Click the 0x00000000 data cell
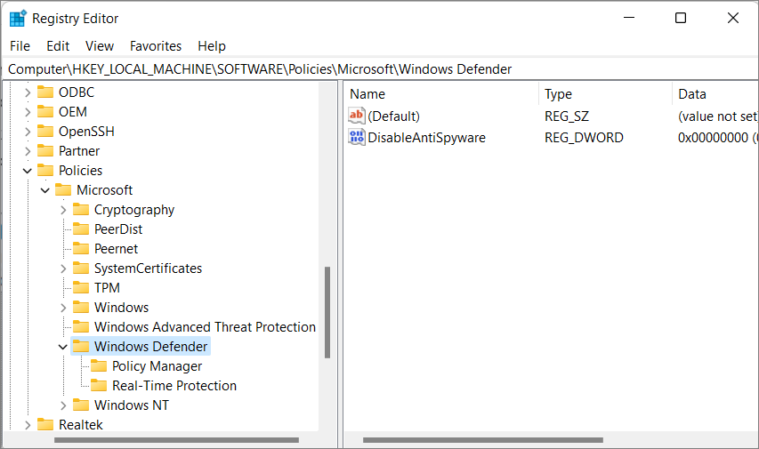This screenshot has width=759, height=449. [717, 137]
